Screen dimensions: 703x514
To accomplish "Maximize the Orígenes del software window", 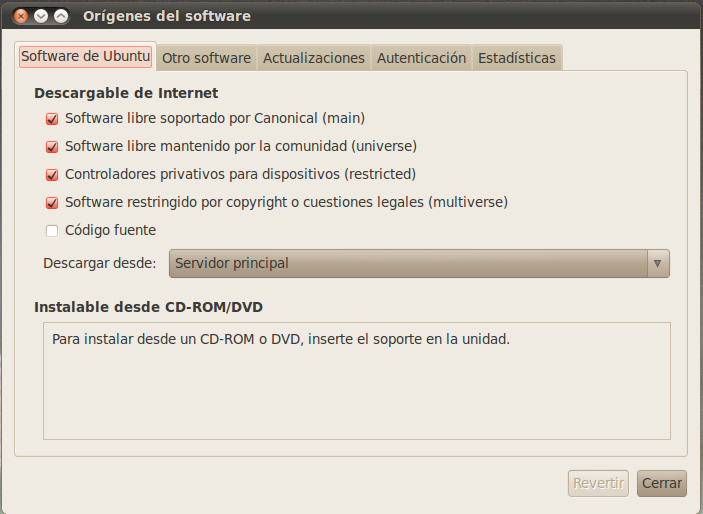I will coord(61,16).
